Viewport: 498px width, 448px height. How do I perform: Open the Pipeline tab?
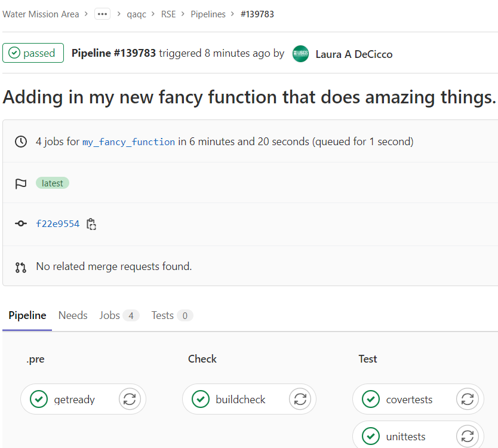[27, 315]
